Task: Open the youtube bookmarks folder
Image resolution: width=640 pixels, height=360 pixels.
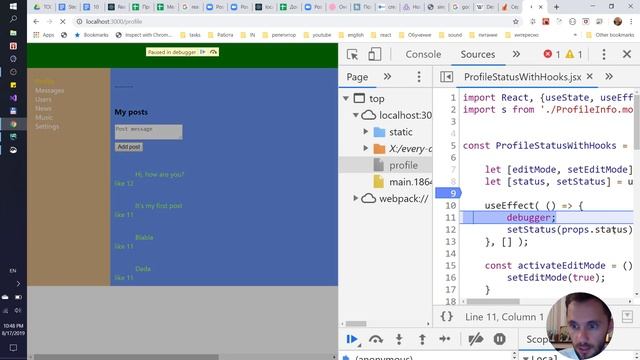Action: coord(317,35)
